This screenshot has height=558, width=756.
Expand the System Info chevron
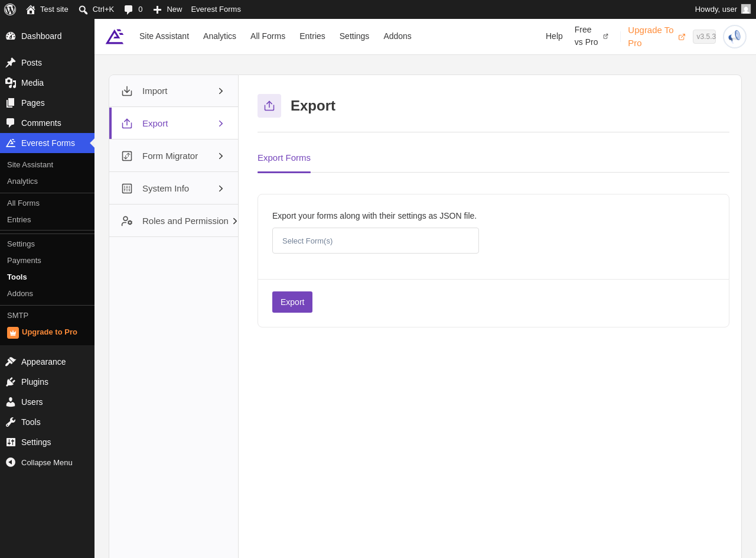click(221, 189)
